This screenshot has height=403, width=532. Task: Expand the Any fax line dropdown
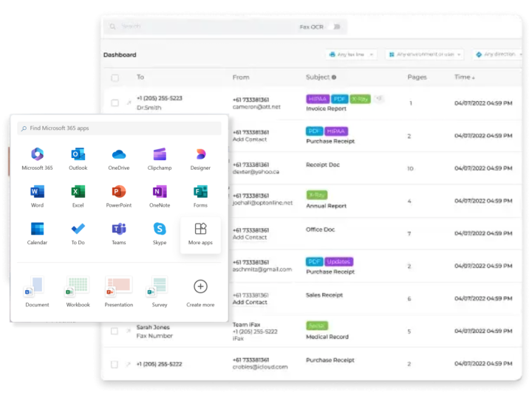pyautogui.click(x=351, y=55)
